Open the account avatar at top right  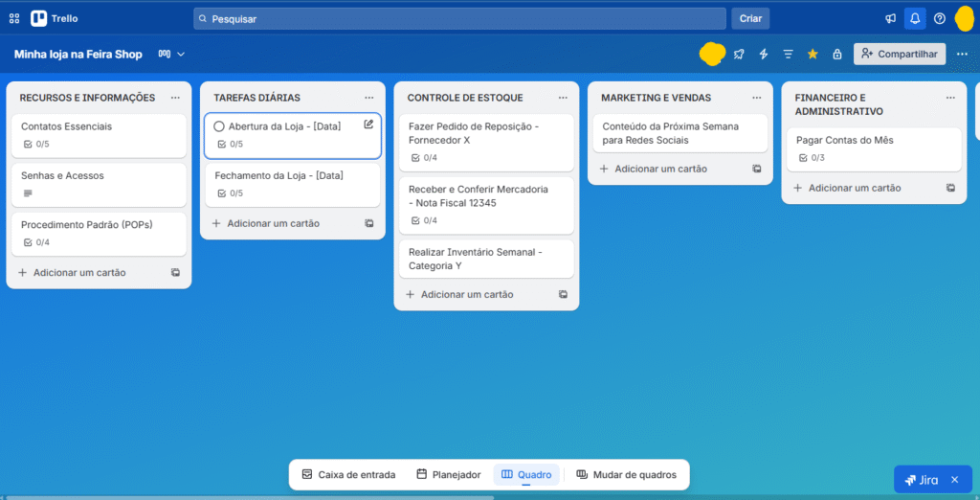click(965, 19)
